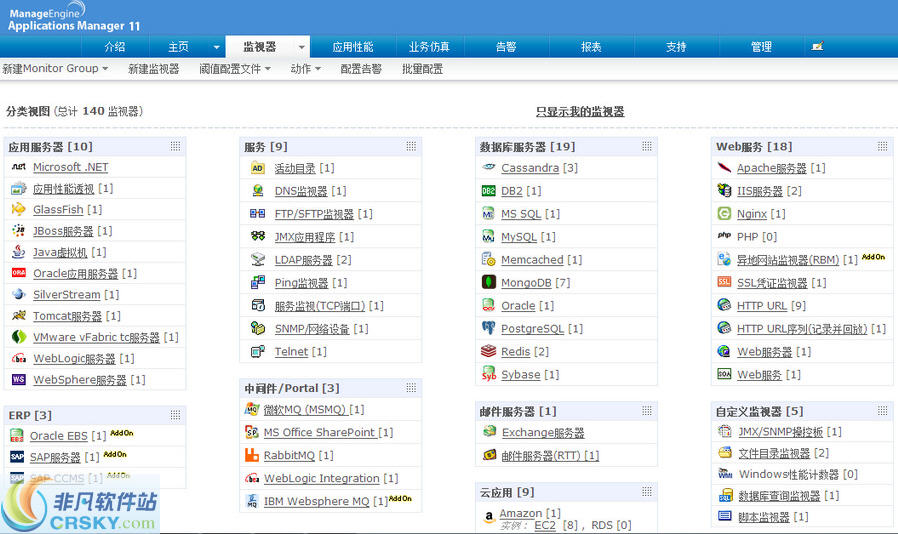Click the mail icon in the navigation bar
Viewport: 898px width, 534px height.
[x=817, y=47]
